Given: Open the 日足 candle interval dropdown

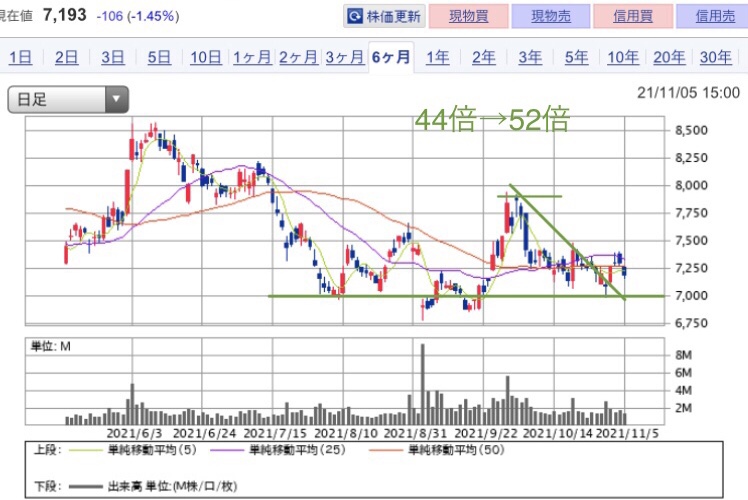Looking at the screenshot, I should click(x=68, y=99).
